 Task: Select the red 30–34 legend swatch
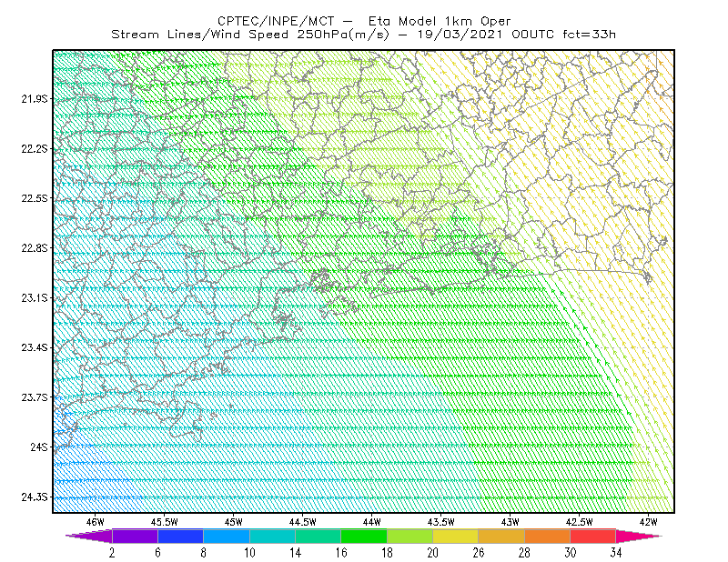pos(593,536)
